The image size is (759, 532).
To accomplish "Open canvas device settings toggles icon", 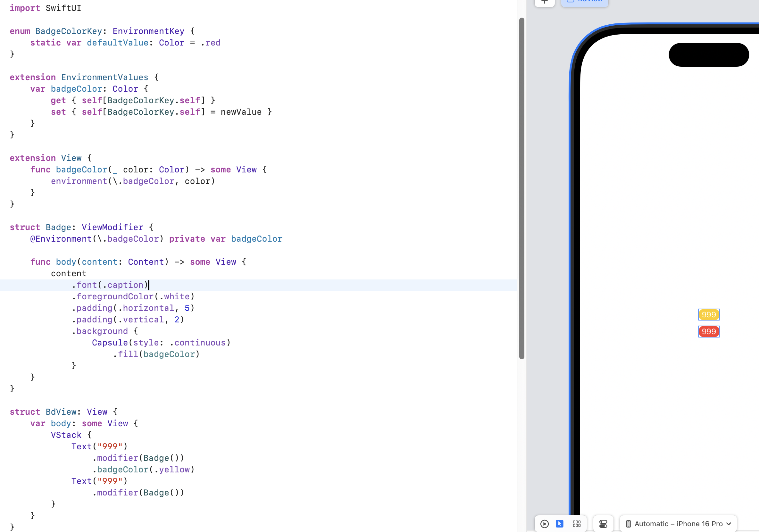I will coord(603,524).
